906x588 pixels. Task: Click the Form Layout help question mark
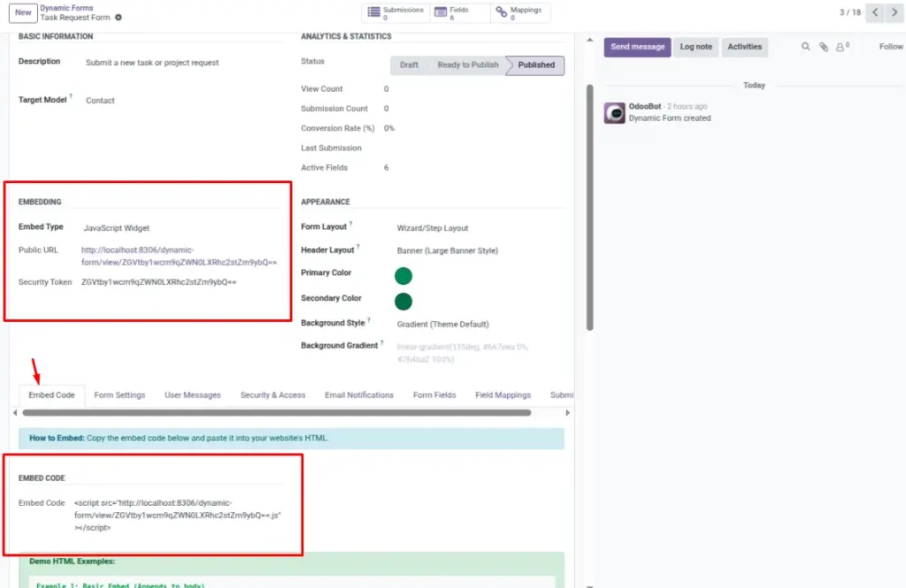tap(350, 224)
